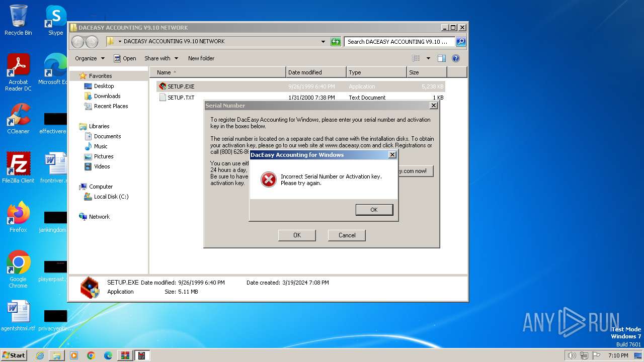Open Documents library
This screenshot has width=644, height=362.
point(107,136)
